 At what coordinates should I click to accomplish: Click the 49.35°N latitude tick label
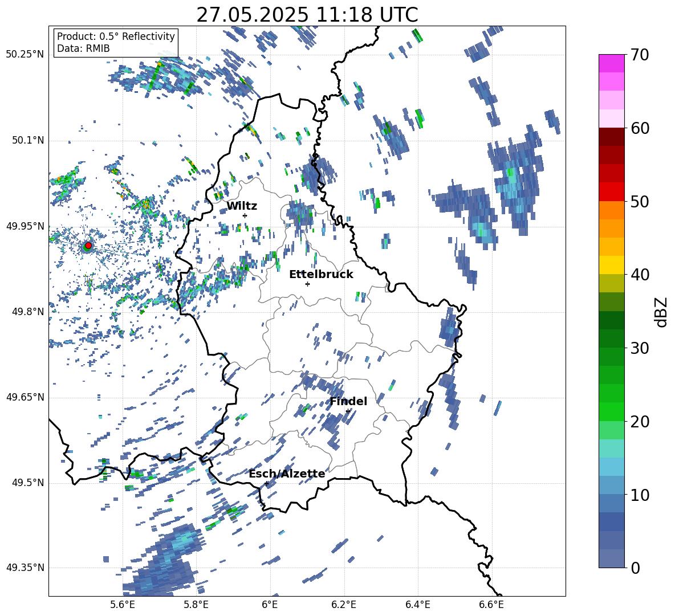pyautogui.click(x=25, y=568)
